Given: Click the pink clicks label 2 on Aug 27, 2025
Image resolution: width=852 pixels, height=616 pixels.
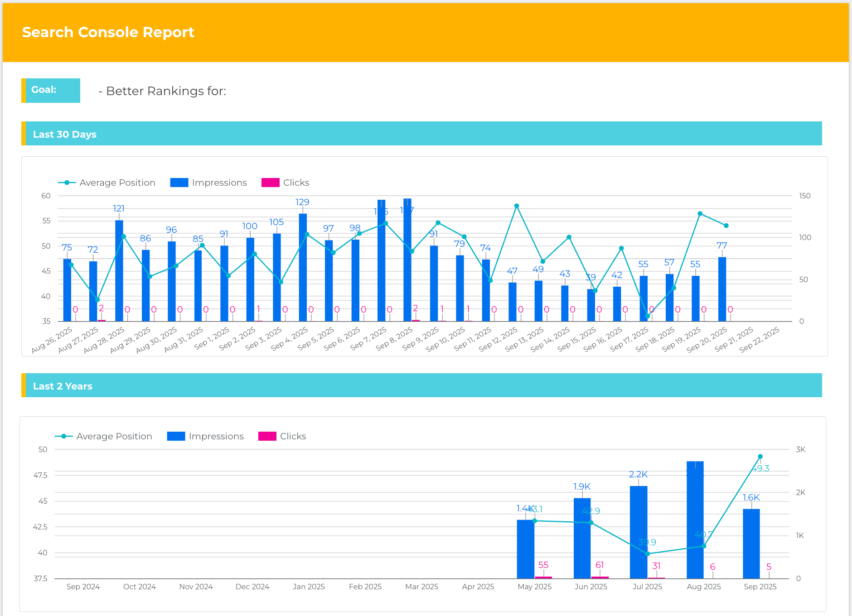Looking at the screenshot, I should (x=102, y=308).
